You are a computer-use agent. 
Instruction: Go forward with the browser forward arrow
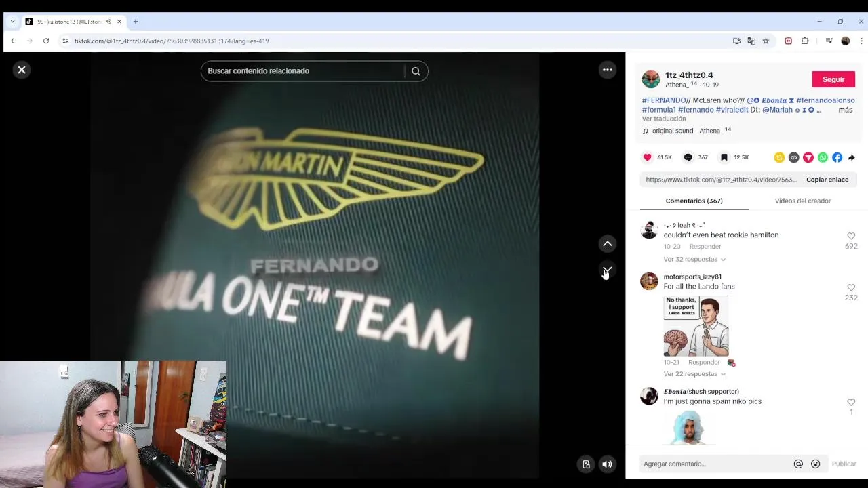click(30, 41)
